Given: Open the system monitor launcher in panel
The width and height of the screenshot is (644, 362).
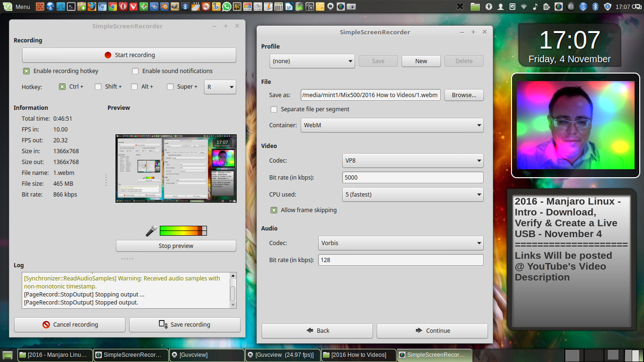Looking at the screenshot, I should click(237, 7).
